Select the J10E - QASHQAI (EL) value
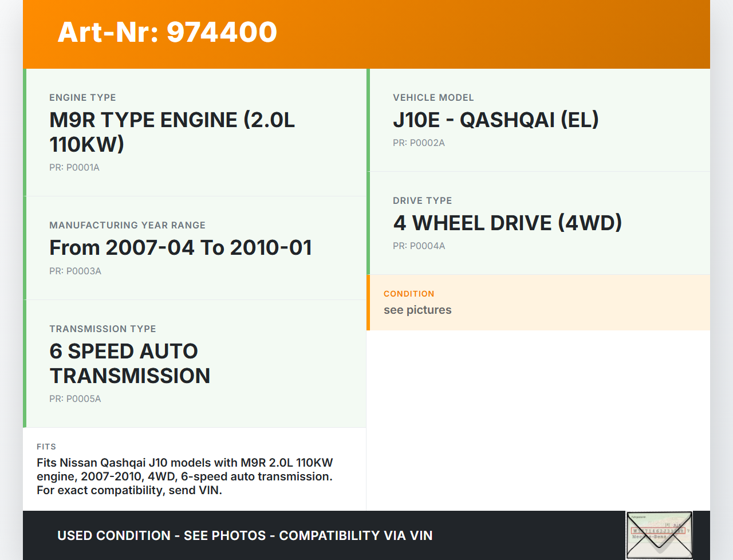This screenshot has height=560, width=733. tap(495, 120)
